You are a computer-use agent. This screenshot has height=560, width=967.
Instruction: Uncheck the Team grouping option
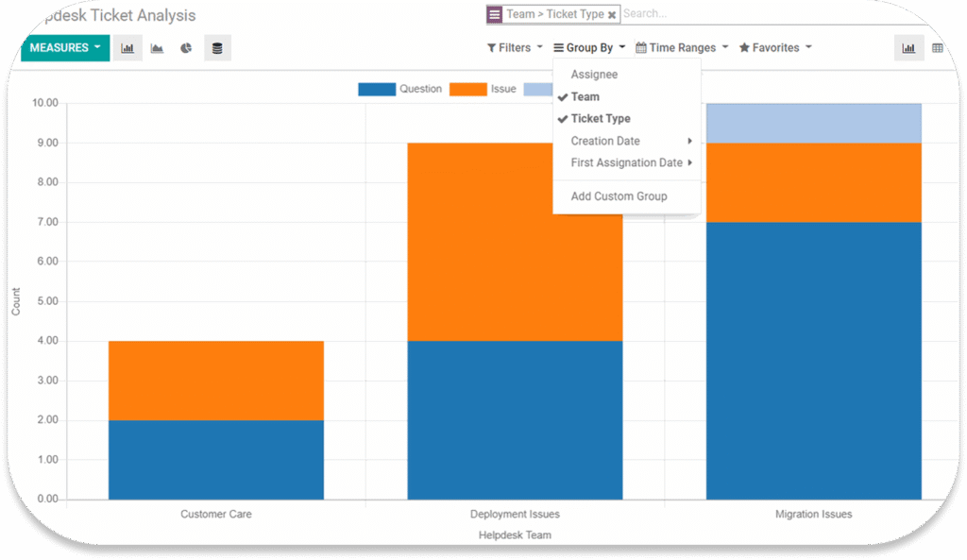pyautogui.click(x=585, y=96)
